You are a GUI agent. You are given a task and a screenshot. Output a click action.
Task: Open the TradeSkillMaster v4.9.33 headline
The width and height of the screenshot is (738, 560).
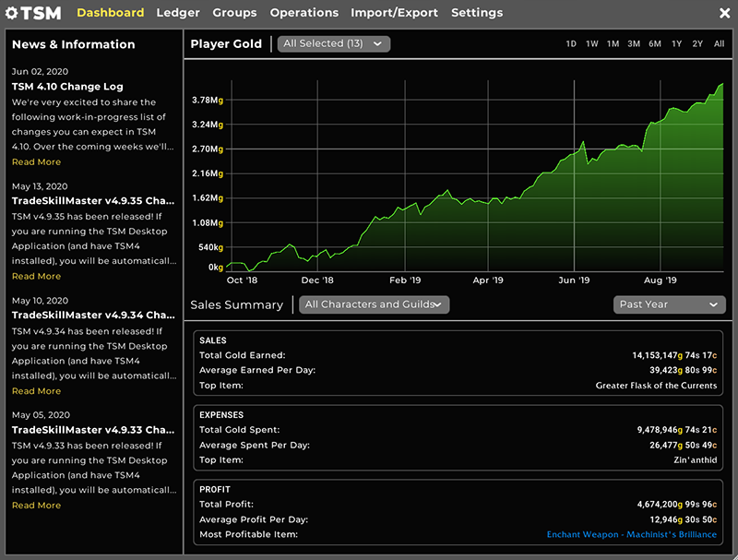[x=93, y=430]
